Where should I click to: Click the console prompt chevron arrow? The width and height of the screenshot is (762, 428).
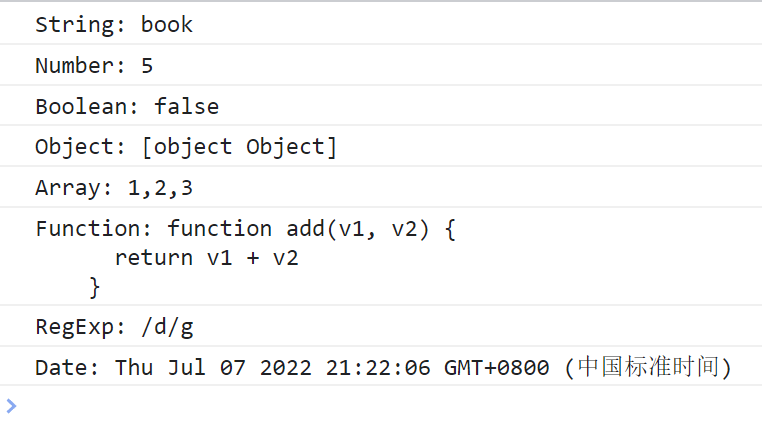coord(11,405)
